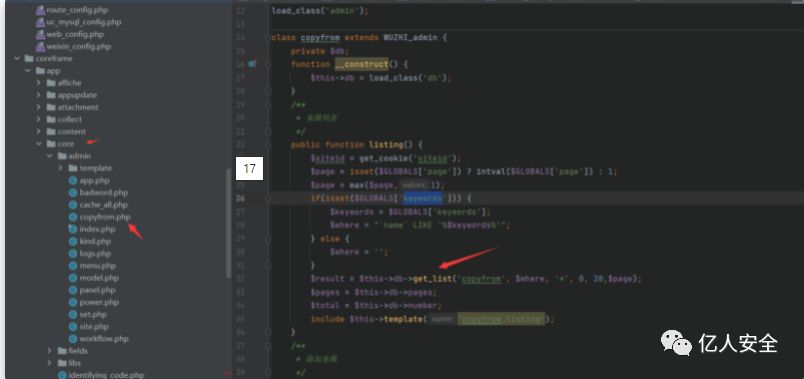Open index.php in project tree

(97, 229)
